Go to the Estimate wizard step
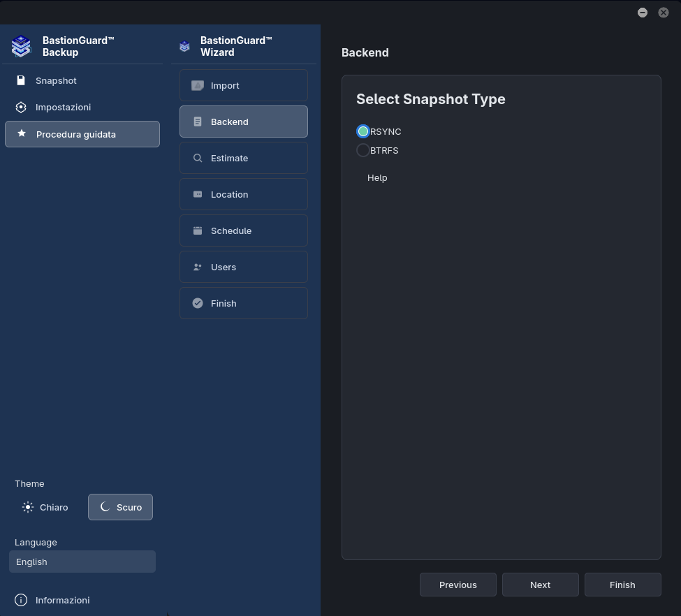 (244, 158)
